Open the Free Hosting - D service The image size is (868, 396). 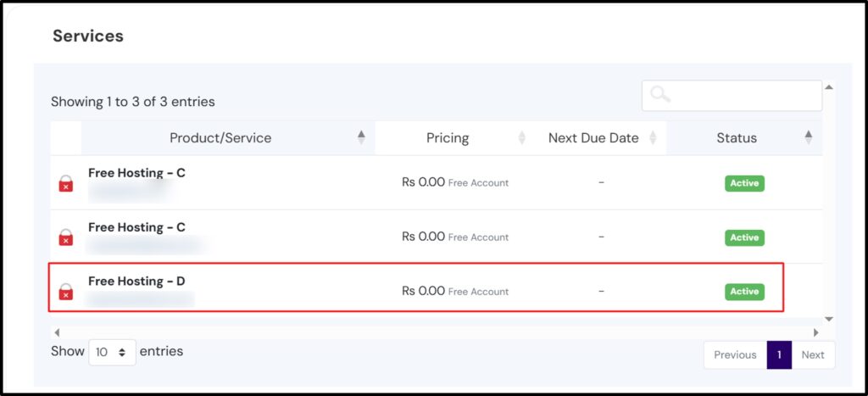[x=136, y=282]
